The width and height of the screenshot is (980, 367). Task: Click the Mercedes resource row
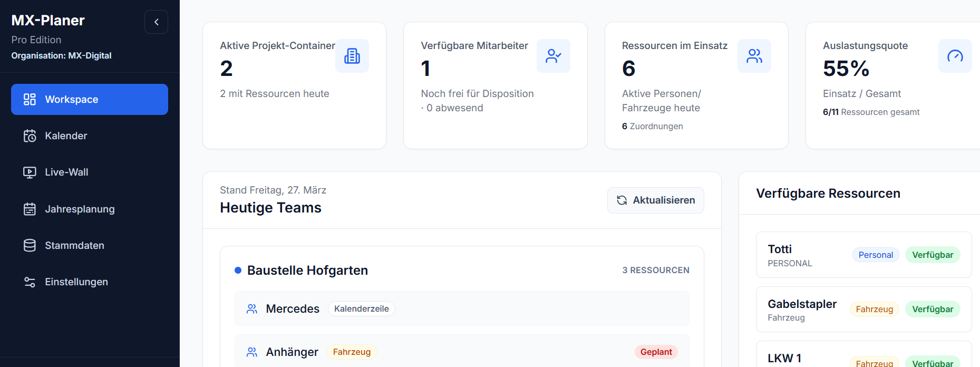pos(461,309)
